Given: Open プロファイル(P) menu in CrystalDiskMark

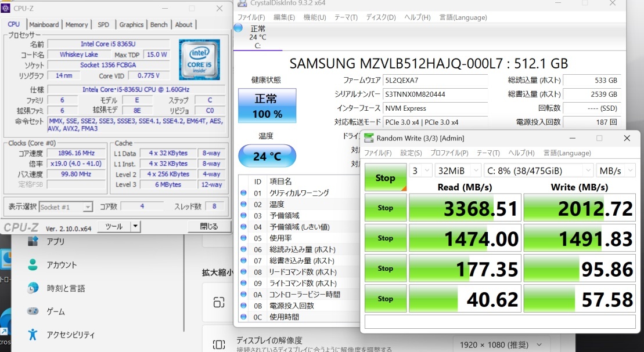Looking at the screenshot, I should point(449,153).
